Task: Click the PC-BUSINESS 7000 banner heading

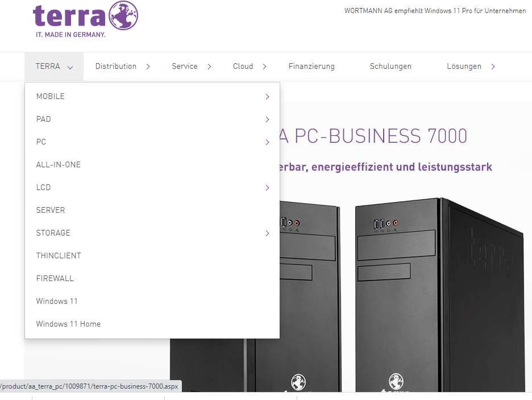Action: click(x=373, y=136)
